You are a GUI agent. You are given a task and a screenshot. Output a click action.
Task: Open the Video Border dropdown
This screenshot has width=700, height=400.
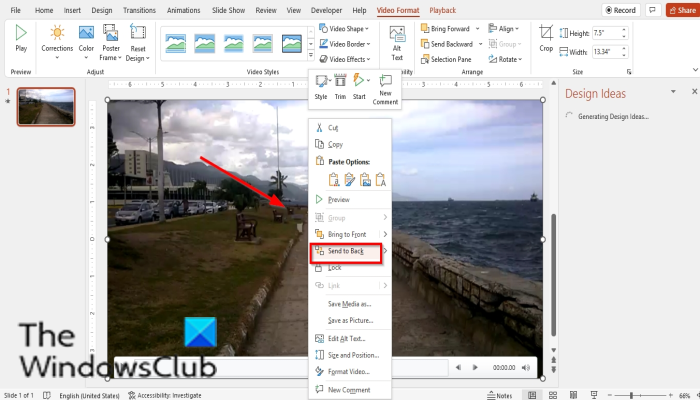(x=345, y=44)
